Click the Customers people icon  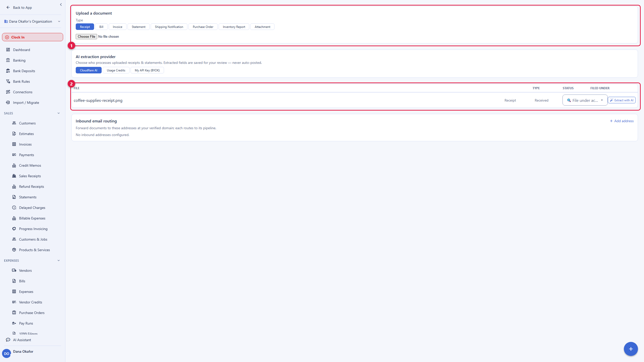coord(14,123)
